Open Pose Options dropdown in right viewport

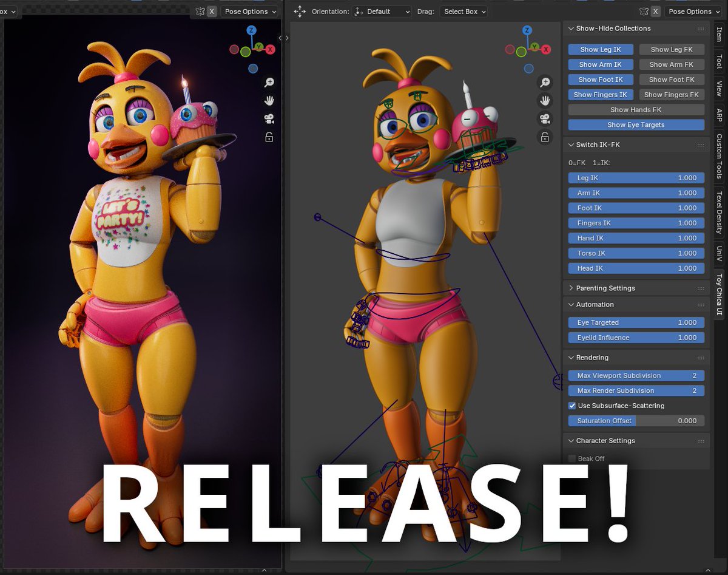click(x=694, y=12)
